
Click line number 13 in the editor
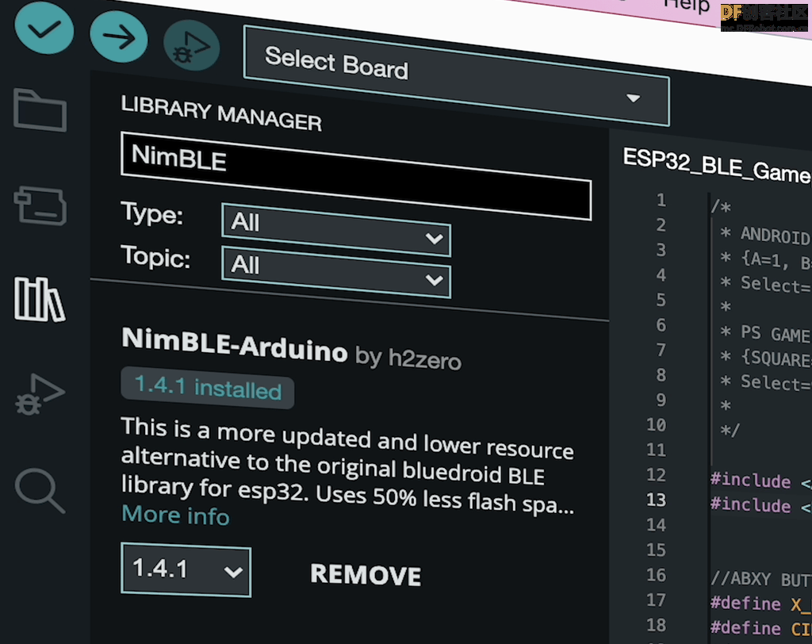[656, 500]
